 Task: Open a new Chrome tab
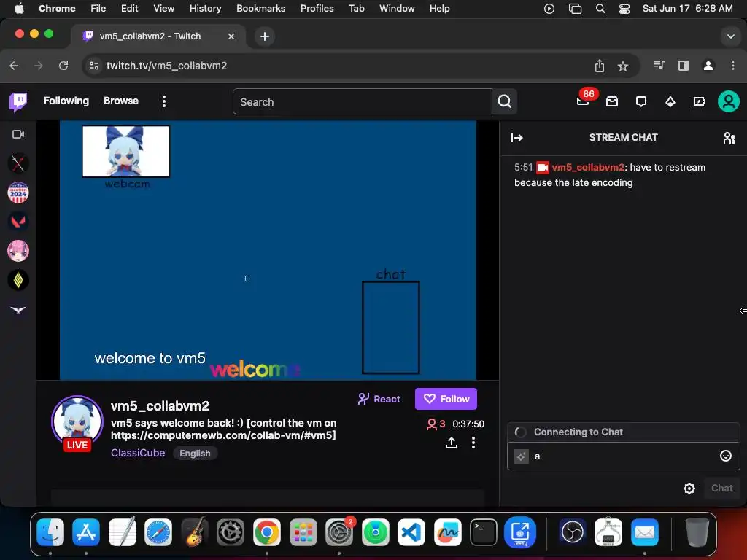point(265,36)
